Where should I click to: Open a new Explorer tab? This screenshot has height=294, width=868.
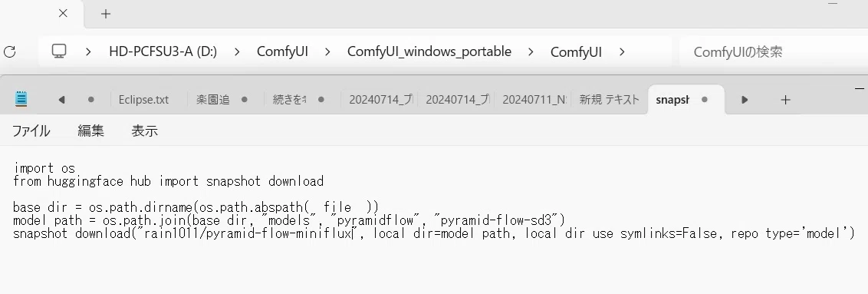coord(106,14)
